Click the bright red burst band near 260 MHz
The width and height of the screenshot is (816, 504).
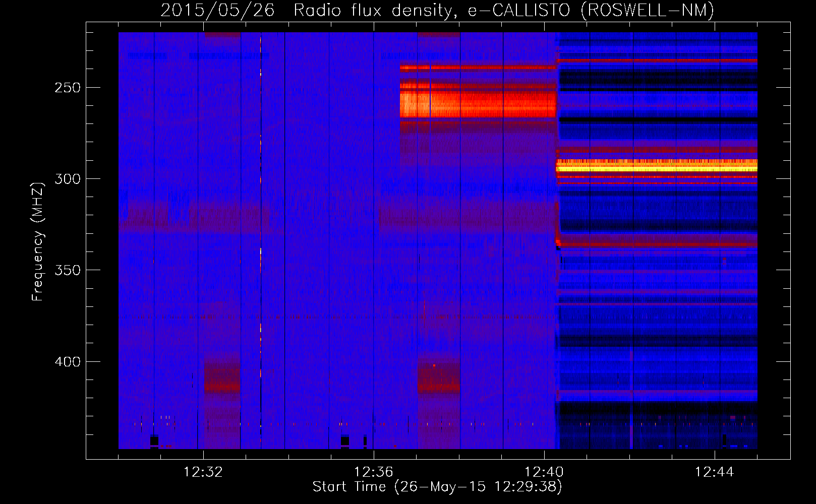[478, 105]
